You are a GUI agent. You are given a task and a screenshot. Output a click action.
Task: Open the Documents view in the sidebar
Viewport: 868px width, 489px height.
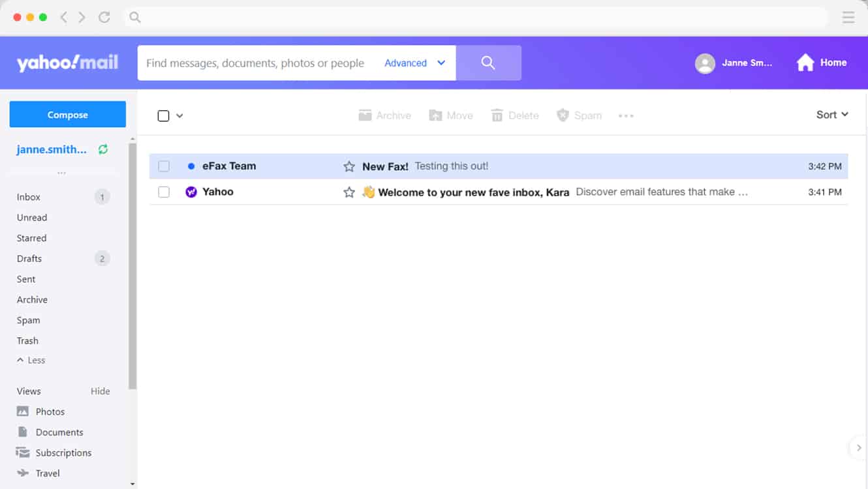59,432
